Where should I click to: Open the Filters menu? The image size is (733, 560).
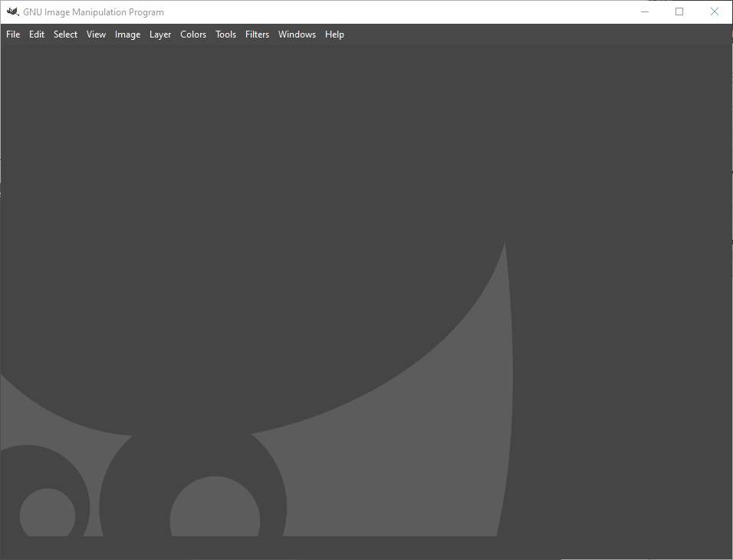point(257,34)
